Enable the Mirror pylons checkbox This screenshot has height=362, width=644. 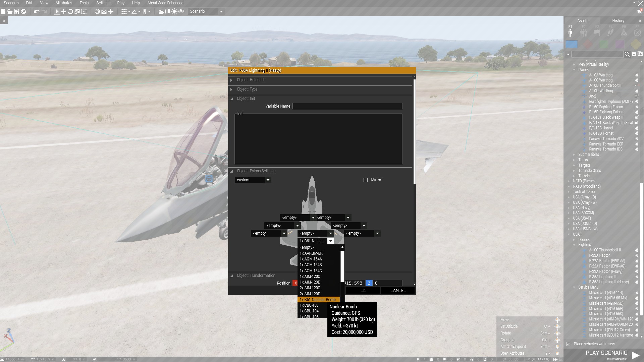pos(366,180)
